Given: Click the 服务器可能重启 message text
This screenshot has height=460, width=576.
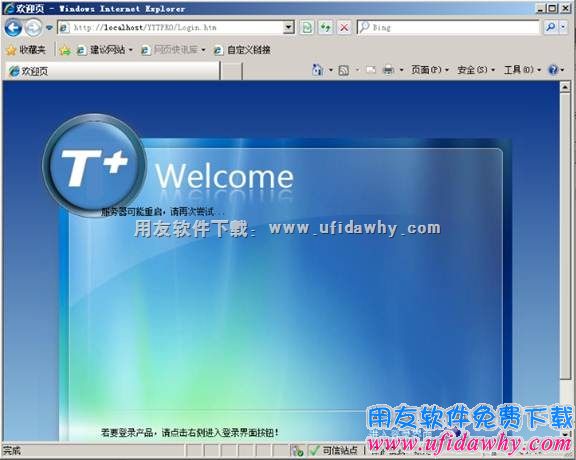Looking at the screenshot, I should pyautogui.click(x=162, y=212).
